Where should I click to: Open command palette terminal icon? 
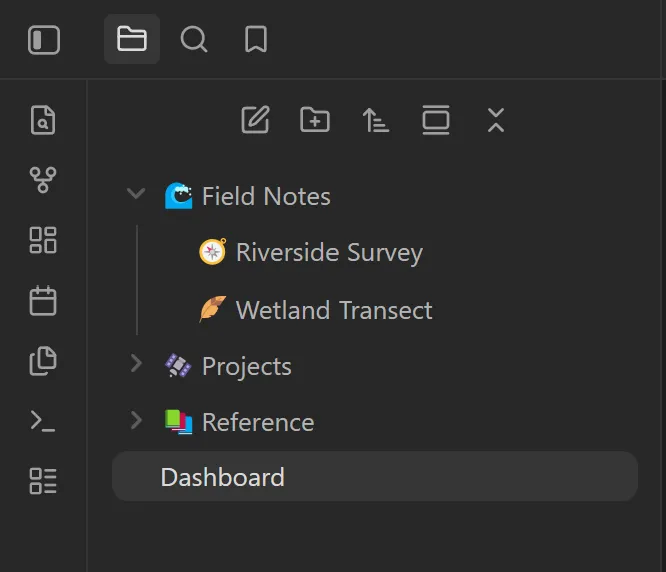tap(43, 421)
